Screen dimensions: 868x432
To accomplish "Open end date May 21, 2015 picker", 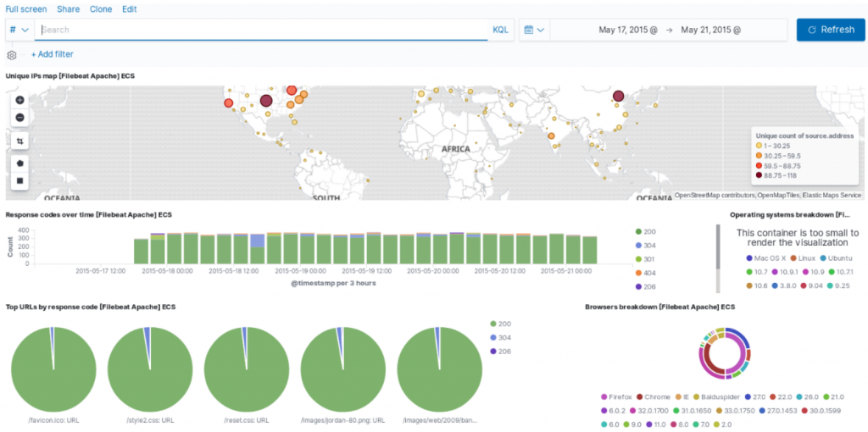I will pyautogui.click(x=710, y=30).
